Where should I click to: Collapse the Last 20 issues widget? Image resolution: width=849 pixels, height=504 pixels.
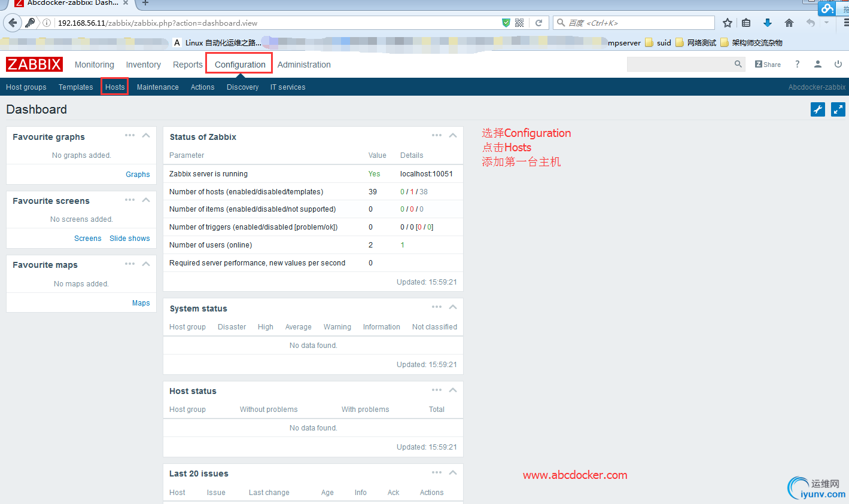(453, 472)
